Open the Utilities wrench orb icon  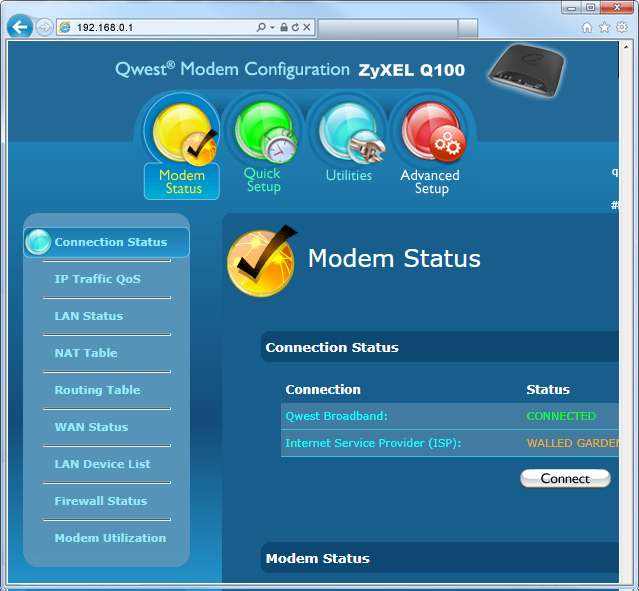point(351,132)
